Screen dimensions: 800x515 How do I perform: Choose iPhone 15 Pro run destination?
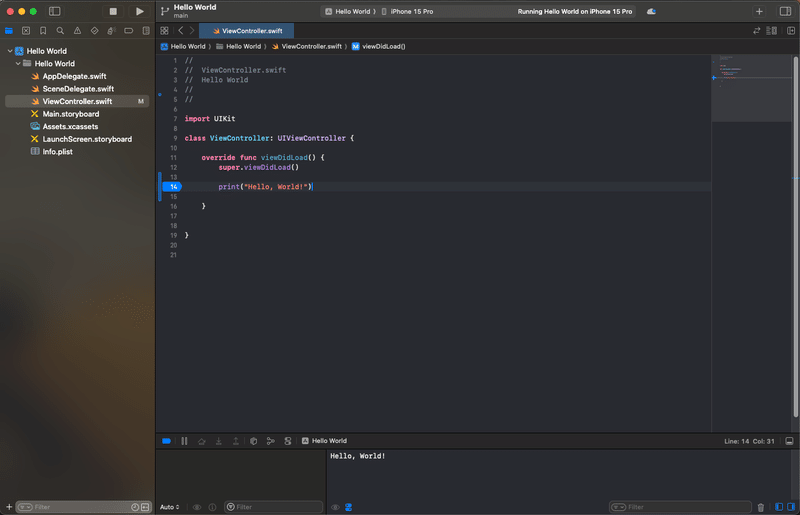click(408, 11)
